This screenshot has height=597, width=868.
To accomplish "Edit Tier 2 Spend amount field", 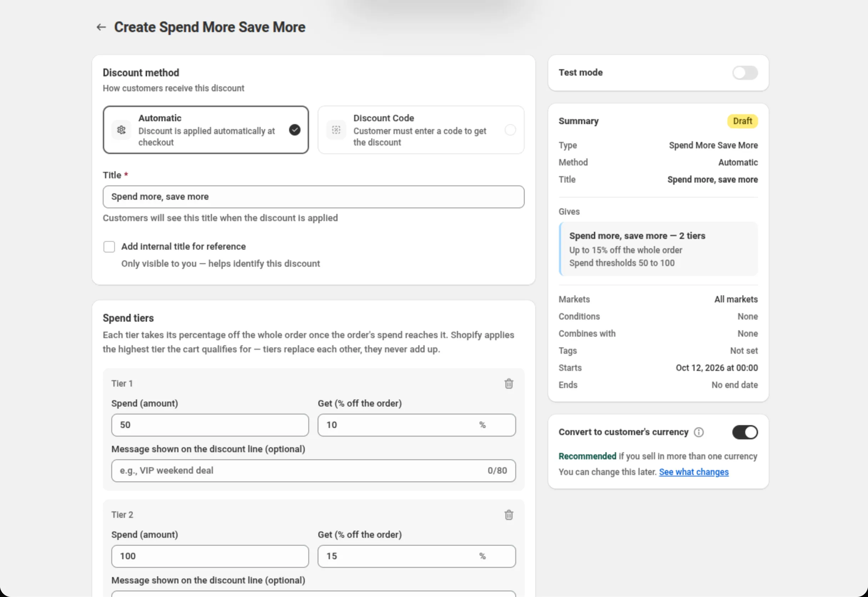I will [210, 556].
